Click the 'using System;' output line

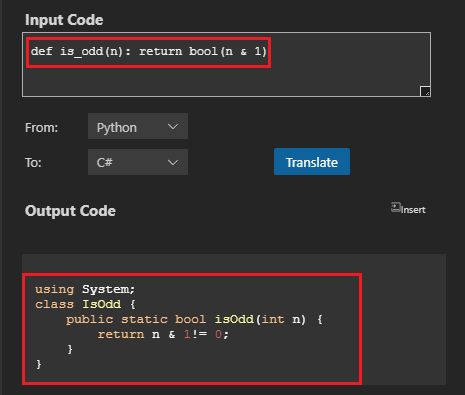[85, 289]
